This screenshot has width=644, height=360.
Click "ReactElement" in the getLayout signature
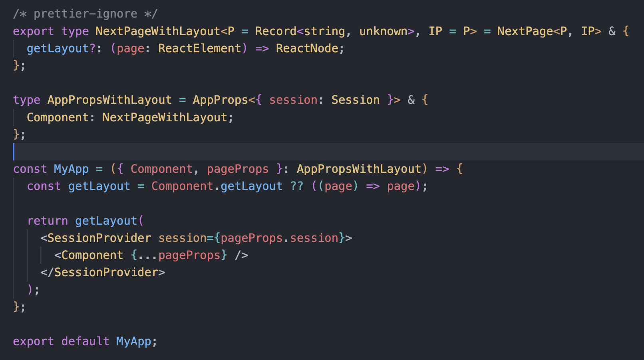(200, 48)
